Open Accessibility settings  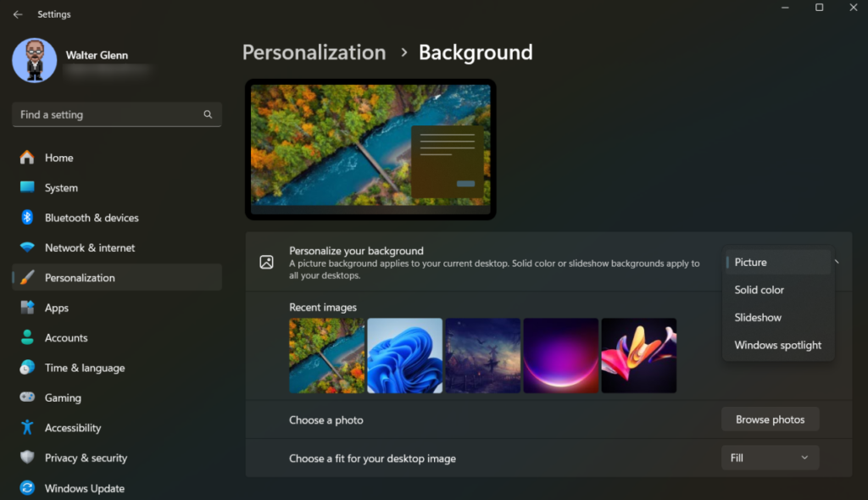(x=117, y=428)
